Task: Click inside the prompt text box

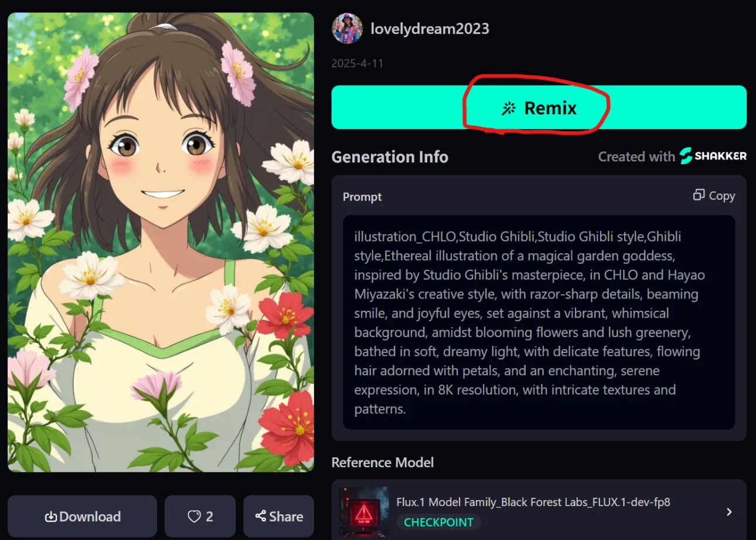Action: tap(539, 322)
